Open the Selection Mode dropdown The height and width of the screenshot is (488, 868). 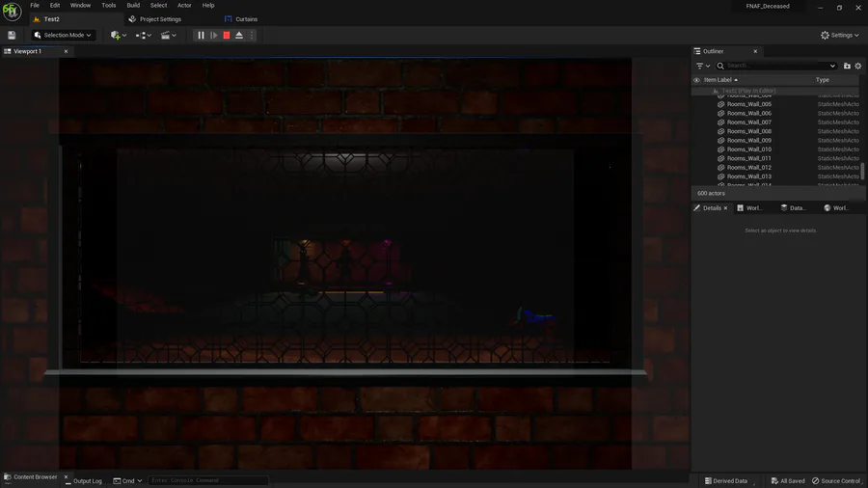coord(63,35)
